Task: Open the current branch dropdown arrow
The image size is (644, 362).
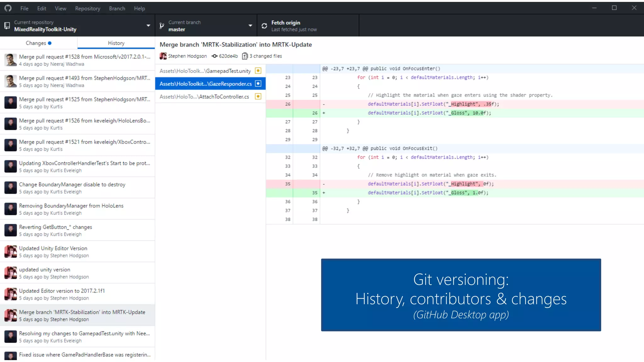Action: pyautogui.click(x=250, y=26)
